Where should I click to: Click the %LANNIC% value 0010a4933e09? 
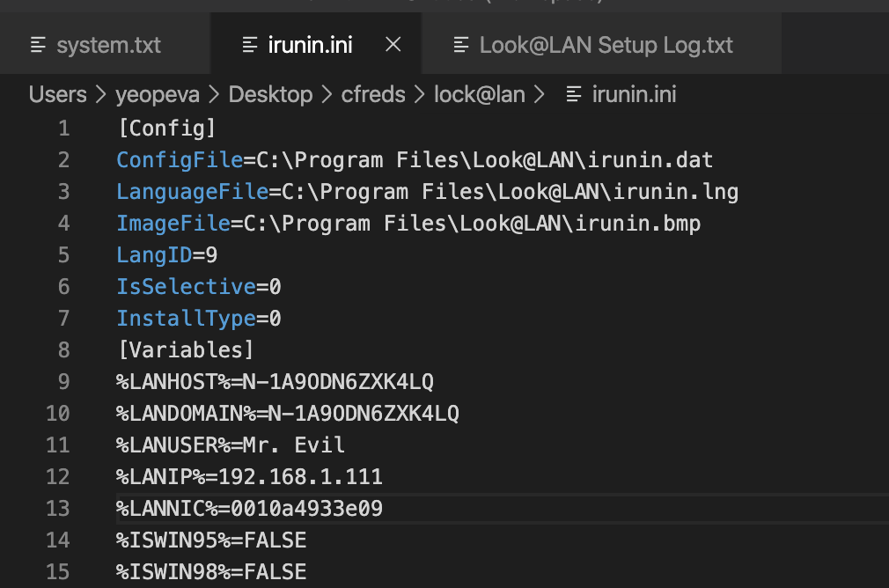coord(306,508)
